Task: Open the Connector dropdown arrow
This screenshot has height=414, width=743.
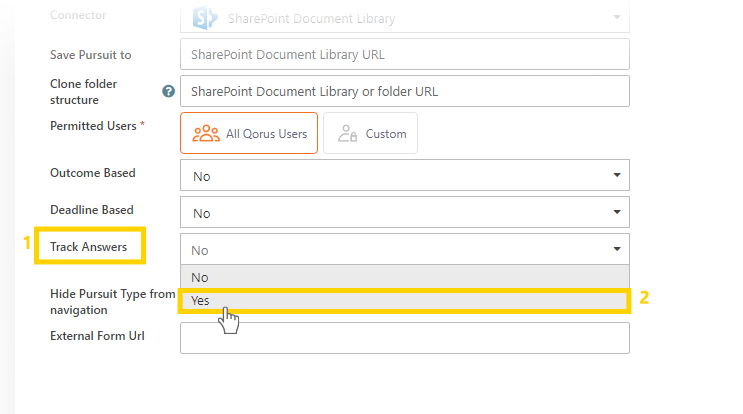Action: 616,17
